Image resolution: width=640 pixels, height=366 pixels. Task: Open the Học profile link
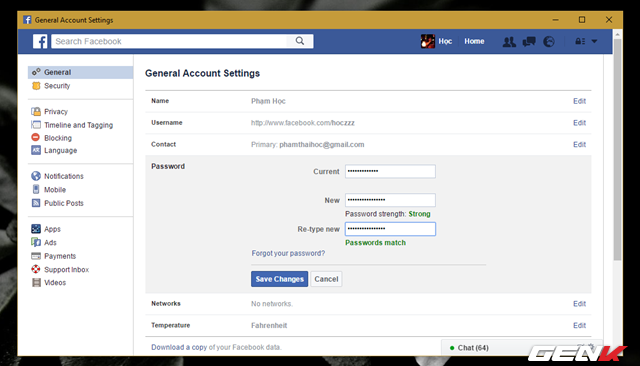445,41
